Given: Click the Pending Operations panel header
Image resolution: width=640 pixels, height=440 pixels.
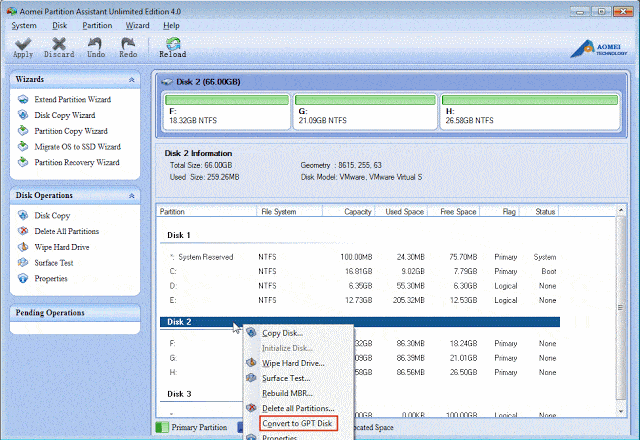Looking at the screenshot, I should [x=75, y=313].
